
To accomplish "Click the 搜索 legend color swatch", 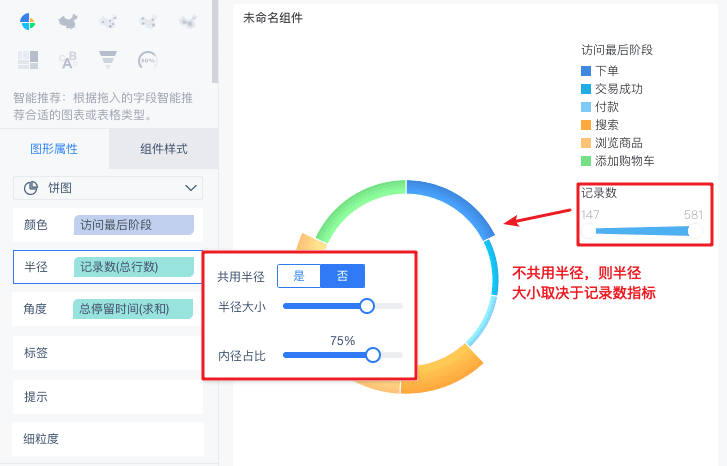I will (586, 125).
